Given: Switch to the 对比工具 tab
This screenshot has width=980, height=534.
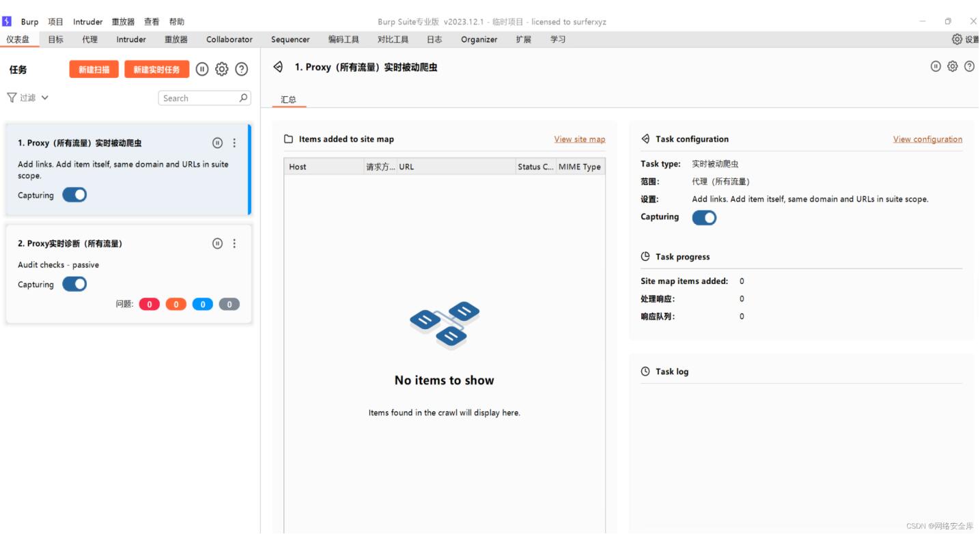Looking at the screenshot, I should 393,40.
